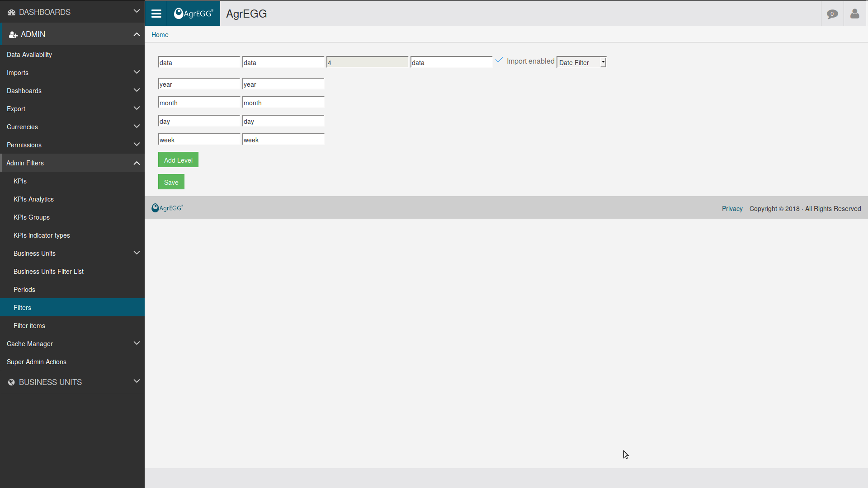This screenshot has width=868, height=488.
Task: Open the Periods menu item
Action: click(x=72, y=290)
